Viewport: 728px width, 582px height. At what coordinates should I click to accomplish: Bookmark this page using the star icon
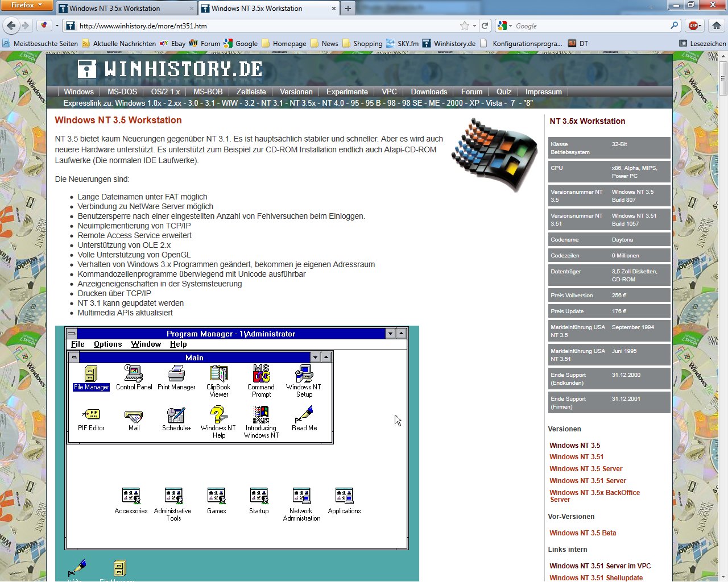[x=465, y=26]
